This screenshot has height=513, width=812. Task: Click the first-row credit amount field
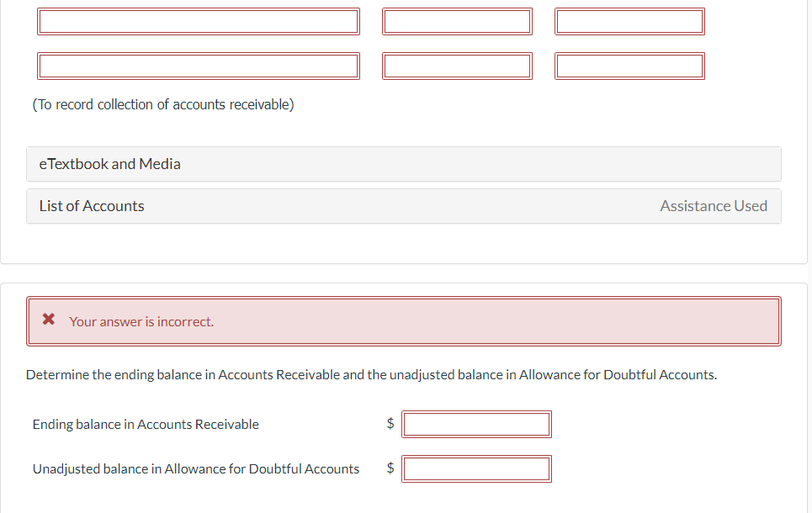(x=629, y=22)
